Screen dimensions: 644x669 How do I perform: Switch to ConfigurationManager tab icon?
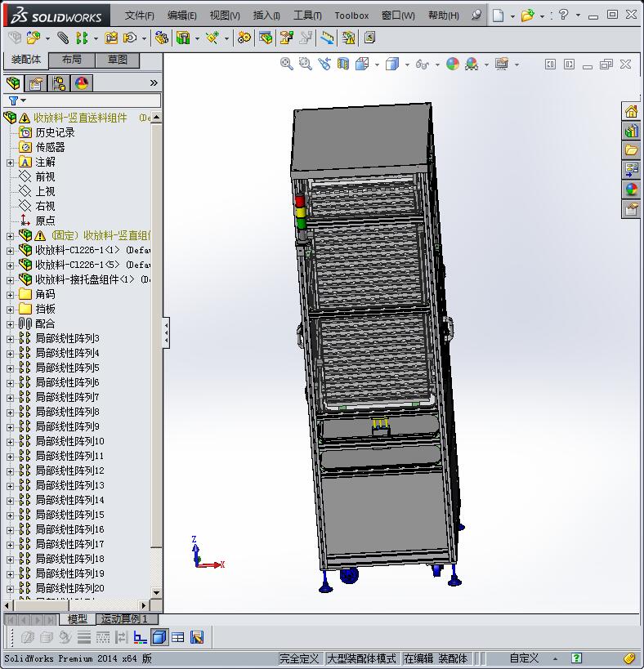coord(59,83)
